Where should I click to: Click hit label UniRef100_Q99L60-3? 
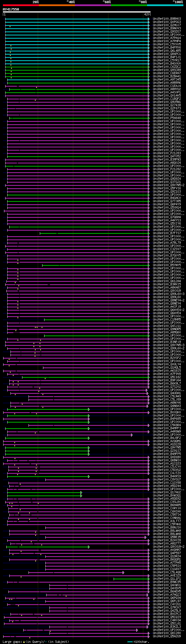pos(169,294)
